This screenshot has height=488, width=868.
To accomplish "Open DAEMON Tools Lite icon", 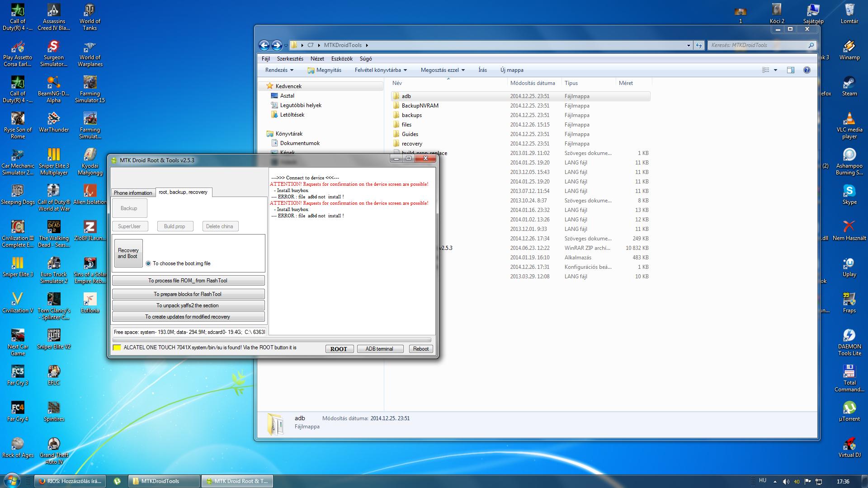I will pyautogui.click(x=849, y=342).
